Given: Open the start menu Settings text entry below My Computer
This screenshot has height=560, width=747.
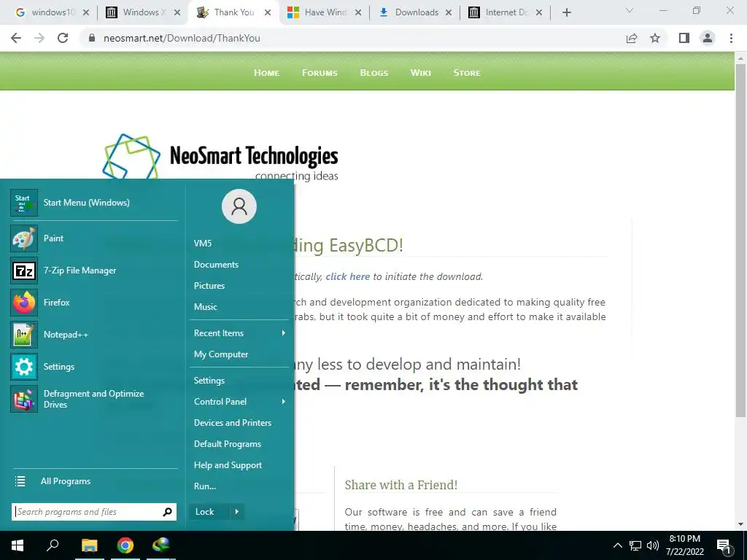Looking at the screenshot, I should 209,381.
